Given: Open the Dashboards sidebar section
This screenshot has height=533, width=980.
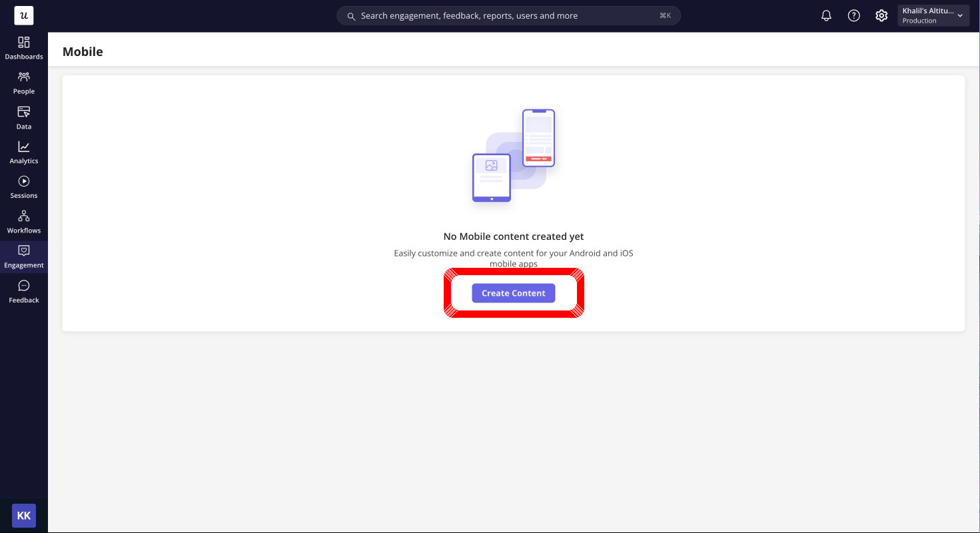Looking at the screenshot, I should [24, 48].
